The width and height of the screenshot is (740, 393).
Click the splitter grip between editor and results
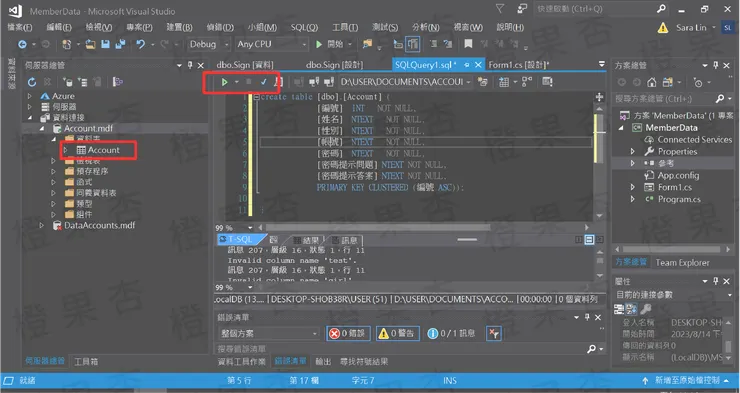(x=467, y=240)
